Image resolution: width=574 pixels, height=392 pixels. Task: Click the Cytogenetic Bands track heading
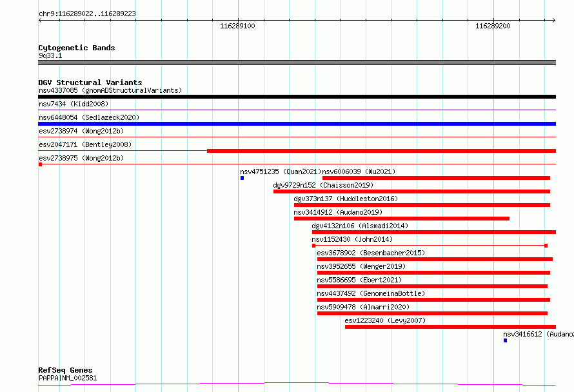point(77,48)
